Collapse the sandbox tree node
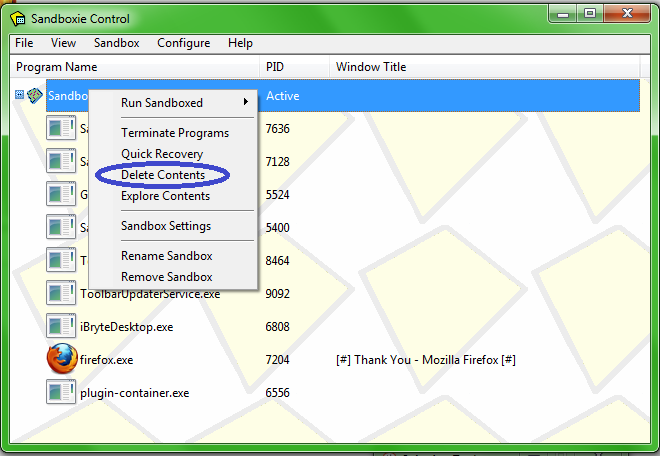The height and width of the screenshot is (456, 660). pos(19,94)
